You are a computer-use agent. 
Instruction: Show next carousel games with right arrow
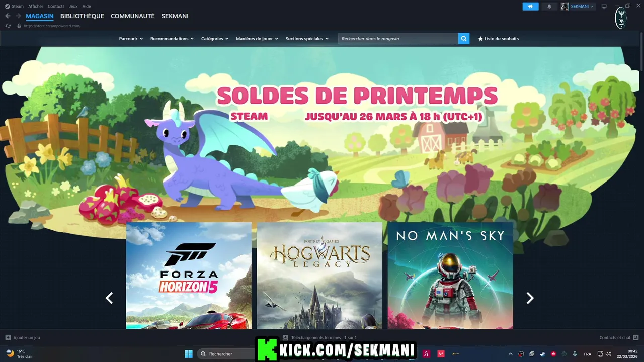(x=530, y=298)
